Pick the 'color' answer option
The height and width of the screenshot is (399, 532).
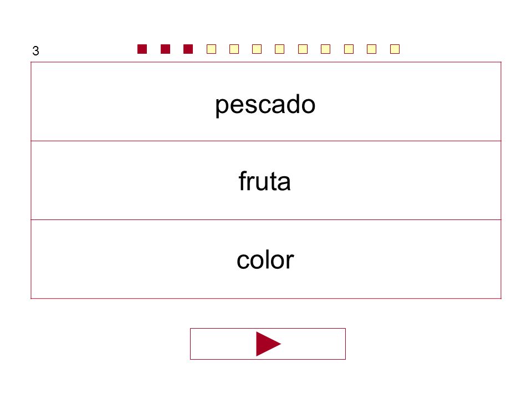click(266, 259)
